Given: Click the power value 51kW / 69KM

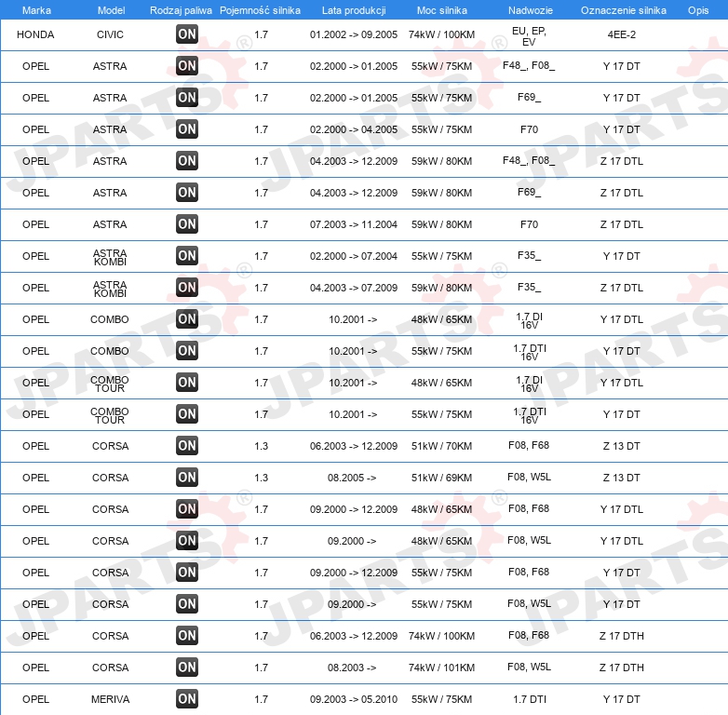Looking at the screenshot, I should pos(441,478).
